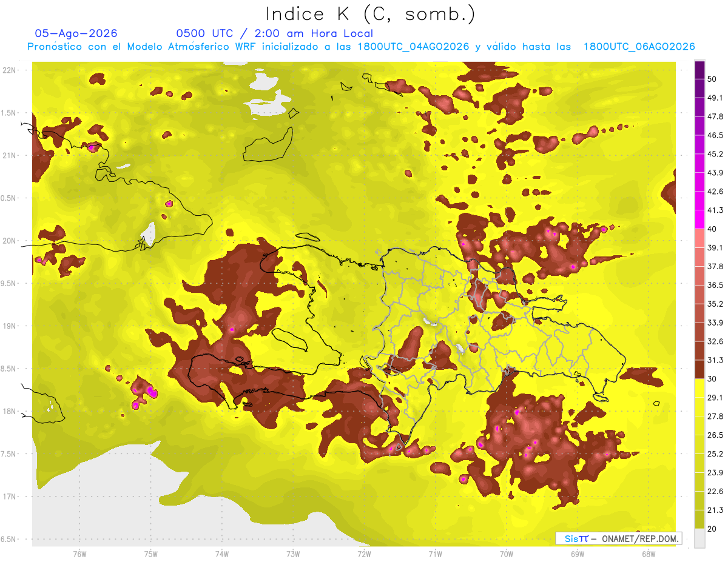This screenshot has height=562, width=728.
Task: Click the "71W" longitude label
Action: click(435, 554)
